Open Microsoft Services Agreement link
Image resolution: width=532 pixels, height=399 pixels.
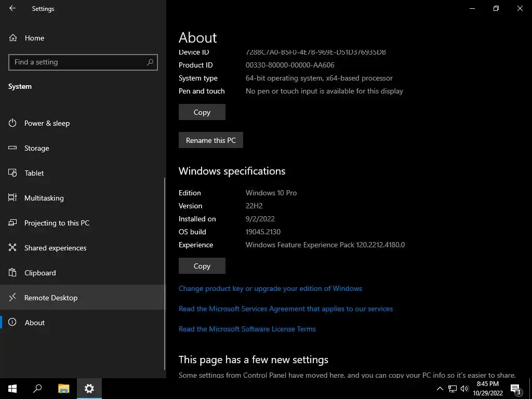coord(286,309)
